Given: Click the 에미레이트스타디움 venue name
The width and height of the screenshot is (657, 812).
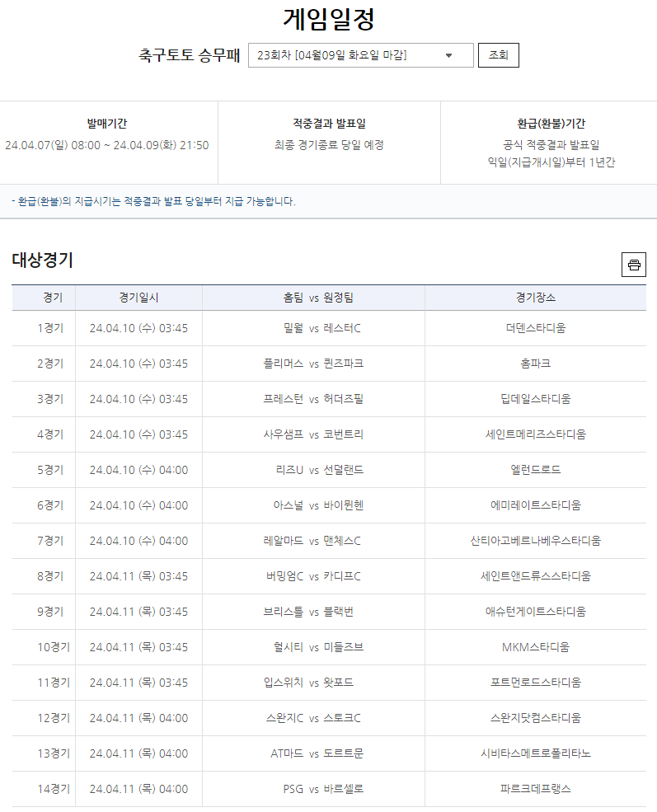Looking at the screenshot, I should click(x=535, y=505).
